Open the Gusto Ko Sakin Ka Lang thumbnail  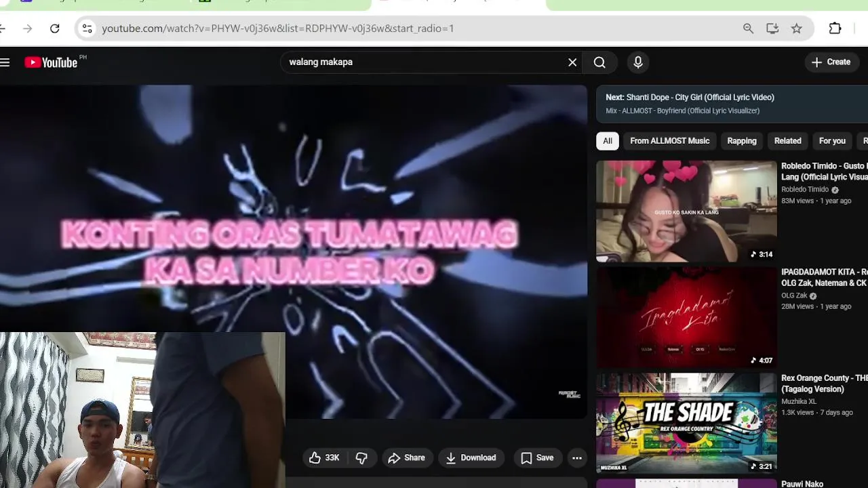point(686,211)
